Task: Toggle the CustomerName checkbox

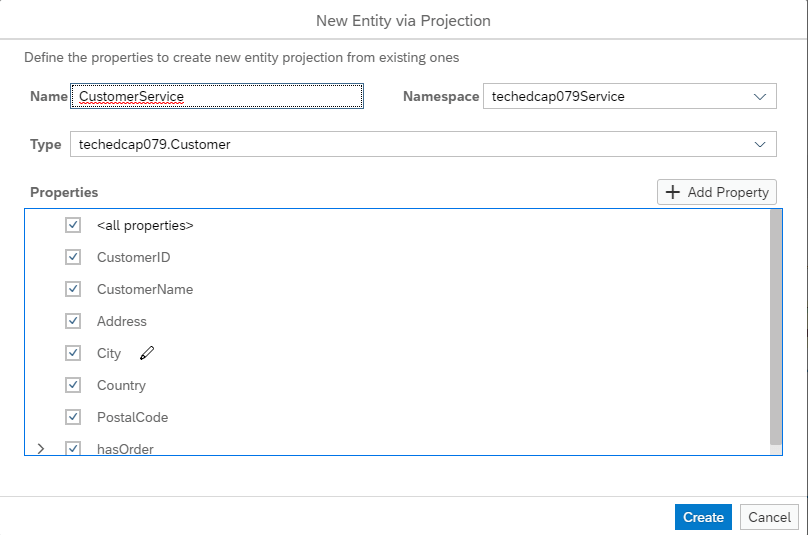Action: click(x=73, y=289)
